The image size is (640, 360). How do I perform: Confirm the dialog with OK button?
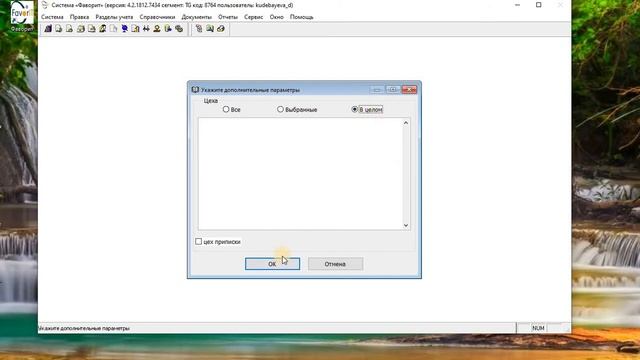pos(272,264)
